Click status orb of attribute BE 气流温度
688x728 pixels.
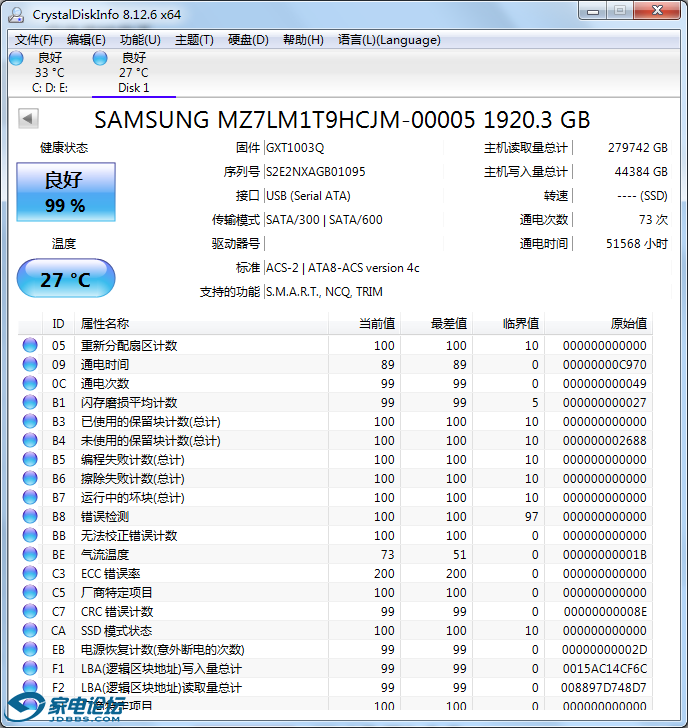click(x=30, y=554)
